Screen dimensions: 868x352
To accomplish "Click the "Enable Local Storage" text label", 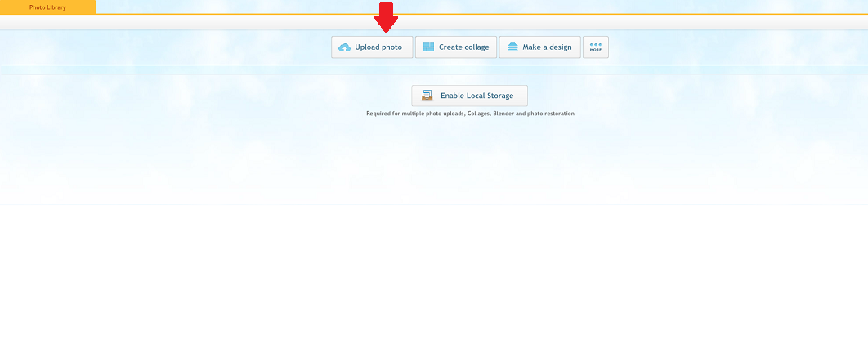I will pyautogui.click(x=477, y=96).
